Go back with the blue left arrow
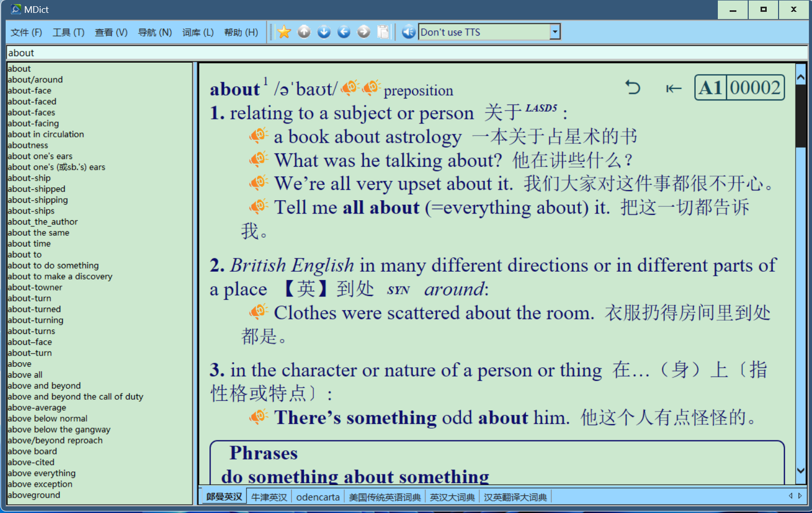Screen dimensions: 812x513 pos(344,32)
